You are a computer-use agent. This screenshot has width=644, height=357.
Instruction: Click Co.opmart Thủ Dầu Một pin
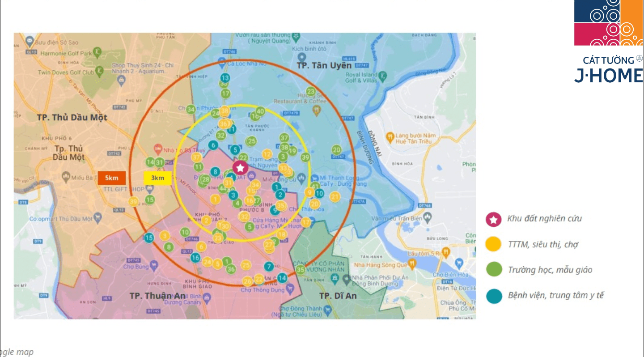(x=98, y=218)
